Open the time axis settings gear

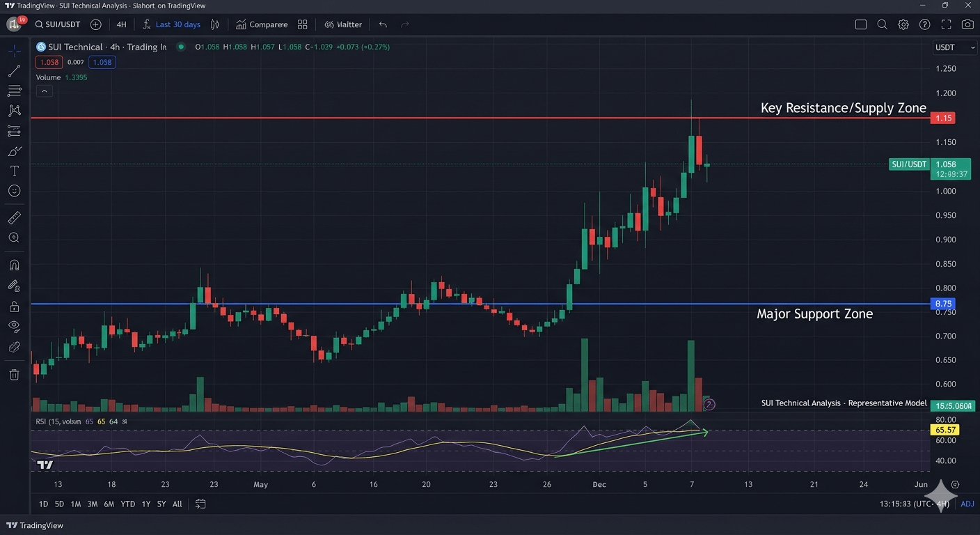pyautogui.click(x=955, y=484)
